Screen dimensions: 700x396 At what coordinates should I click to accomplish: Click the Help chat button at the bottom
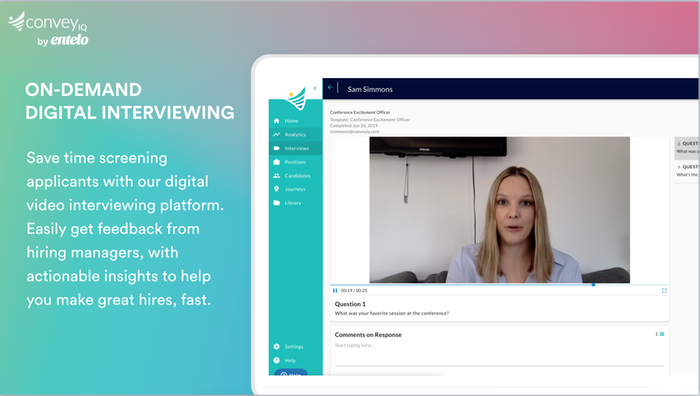(291, 373)
